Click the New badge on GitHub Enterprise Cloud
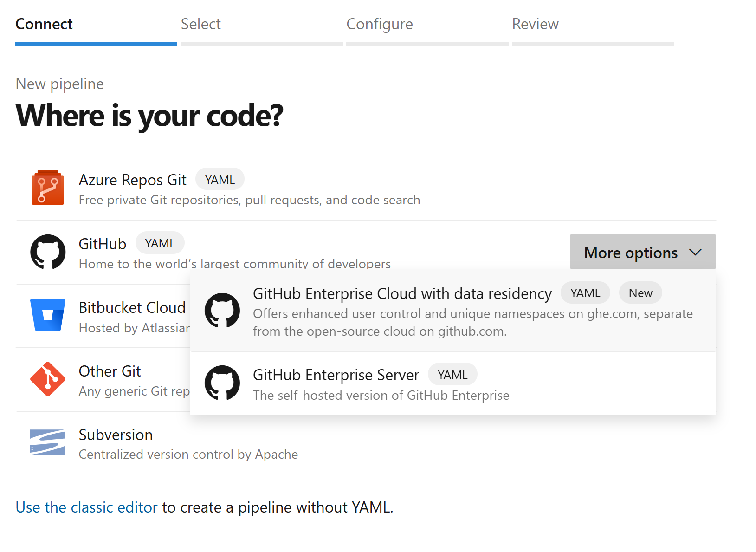The image size is (756, 552). tap(640, 292)
